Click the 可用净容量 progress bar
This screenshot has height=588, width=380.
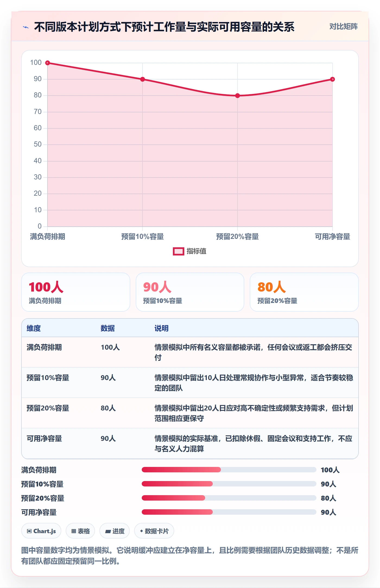coord(229,512)
